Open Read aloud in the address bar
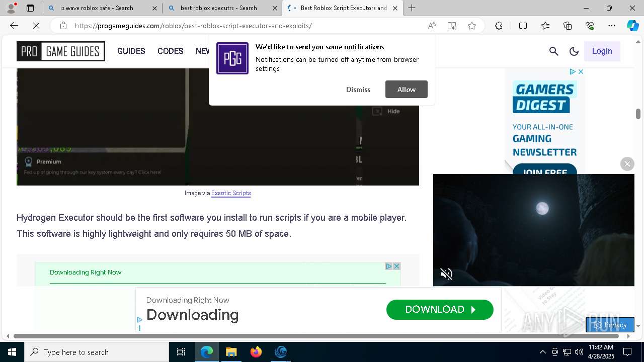Screen dimensions: 644x362 tap(432, 26)
